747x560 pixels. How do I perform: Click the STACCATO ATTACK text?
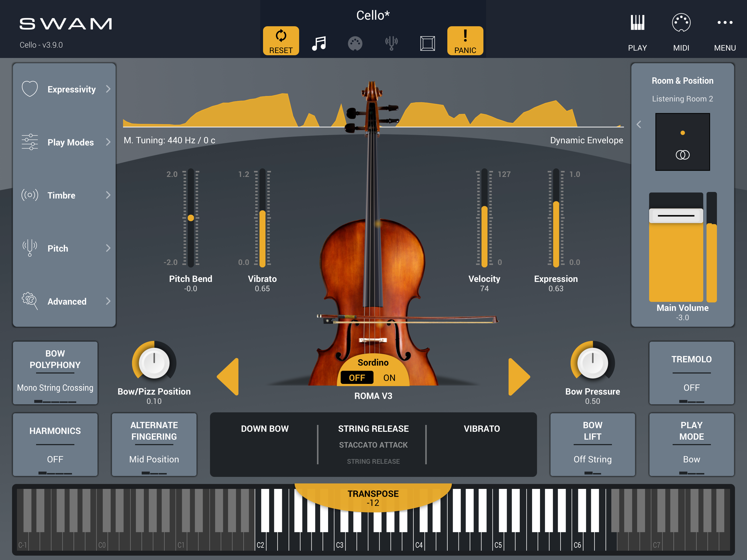[x=373, y=445]
